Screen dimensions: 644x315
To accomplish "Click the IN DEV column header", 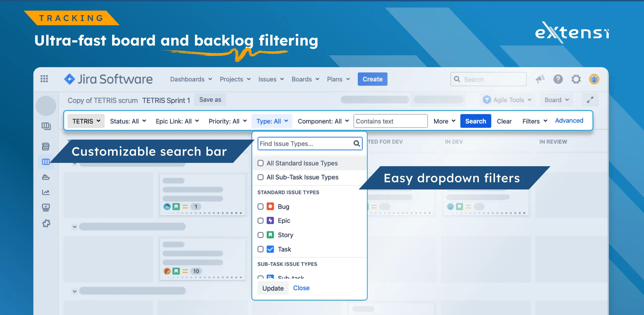I will point(454,142).
